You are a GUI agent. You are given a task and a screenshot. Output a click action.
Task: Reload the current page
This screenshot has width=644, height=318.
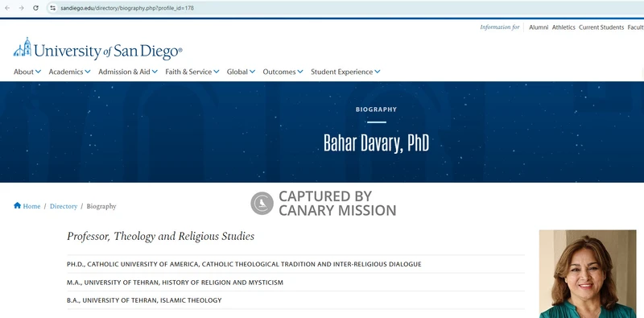(x=35, y=8)
